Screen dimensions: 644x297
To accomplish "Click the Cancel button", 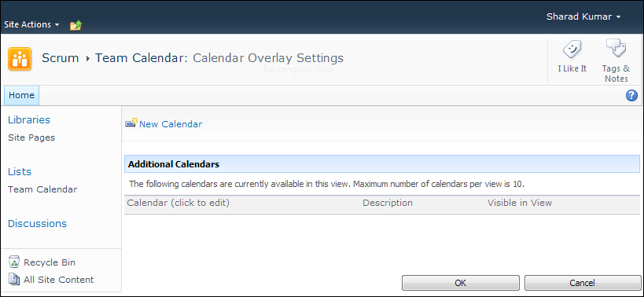I will (582, 283).
